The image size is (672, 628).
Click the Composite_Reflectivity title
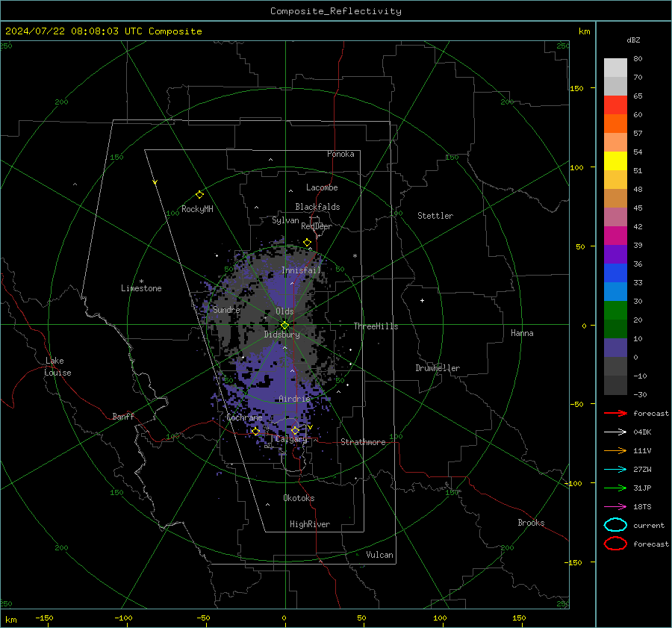336,11
